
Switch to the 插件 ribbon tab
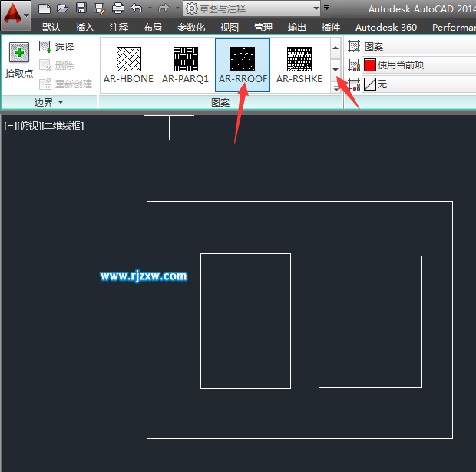pyautogui.click(x=331, y=28)
